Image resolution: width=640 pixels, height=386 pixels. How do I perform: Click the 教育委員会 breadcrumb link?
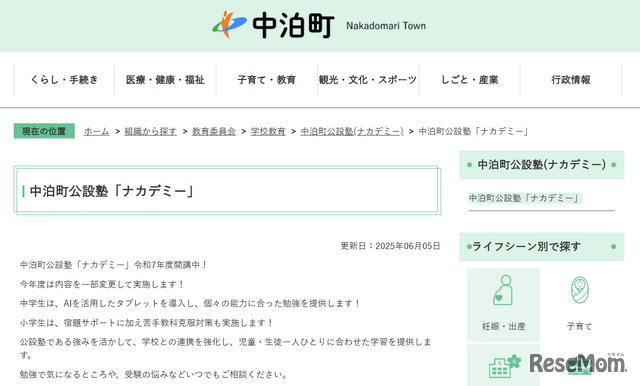[x=214, y=131]
